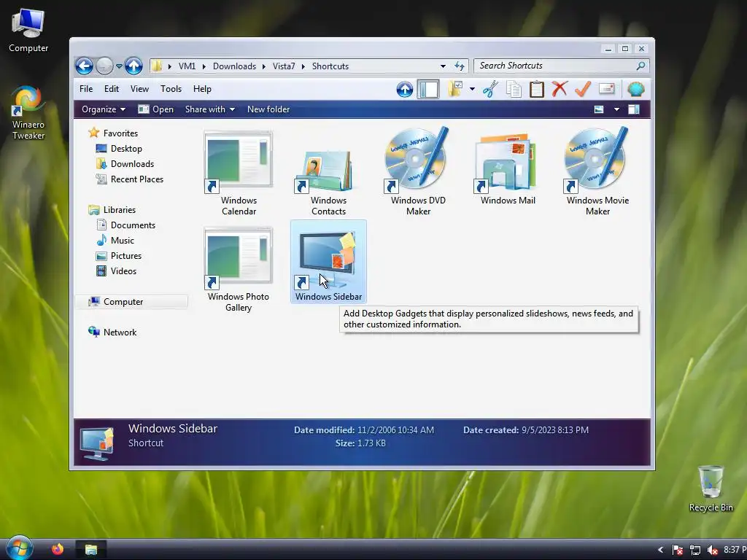Click the orange checkmark Properties icon
This screenshot has height=560, width=747.
tap(583, 89)
